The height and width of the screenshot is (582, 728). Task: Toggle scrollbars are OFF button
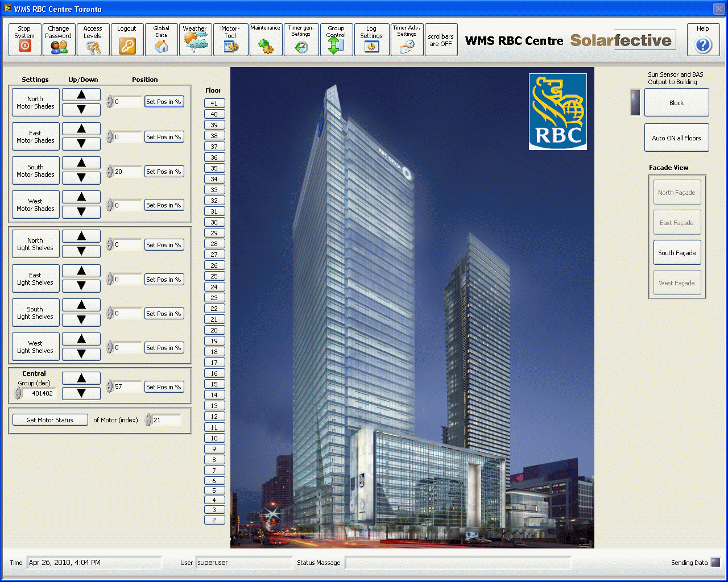tap(441, 39)
